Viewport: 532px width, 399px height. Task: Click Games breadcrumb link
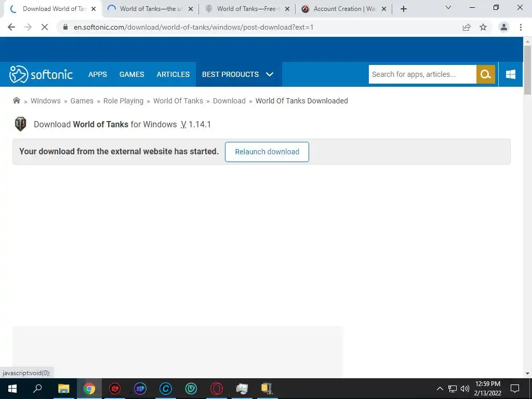click(82, 101)
